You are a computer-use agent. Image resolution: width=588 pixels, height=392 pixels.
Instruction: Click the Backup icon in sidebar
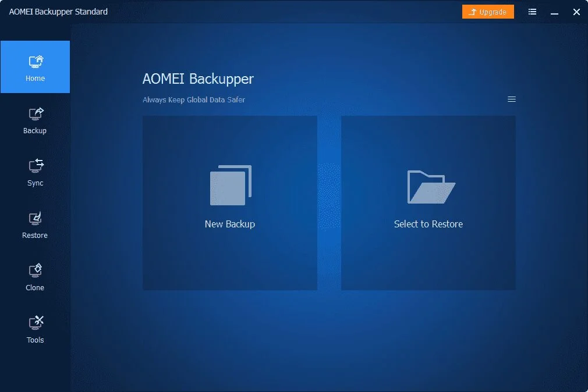tap(36, 114)
